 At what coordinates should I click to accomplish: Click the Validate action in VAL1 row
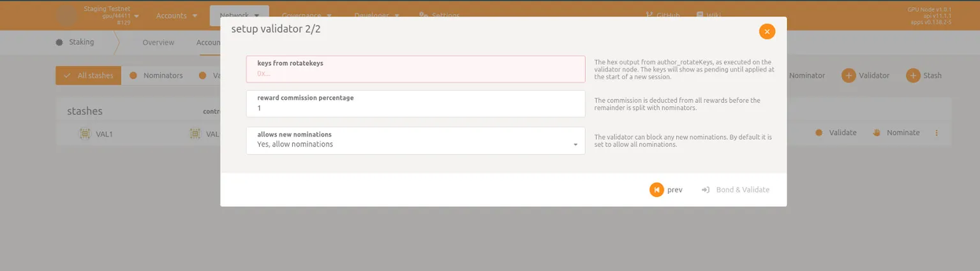click(836, 133)
